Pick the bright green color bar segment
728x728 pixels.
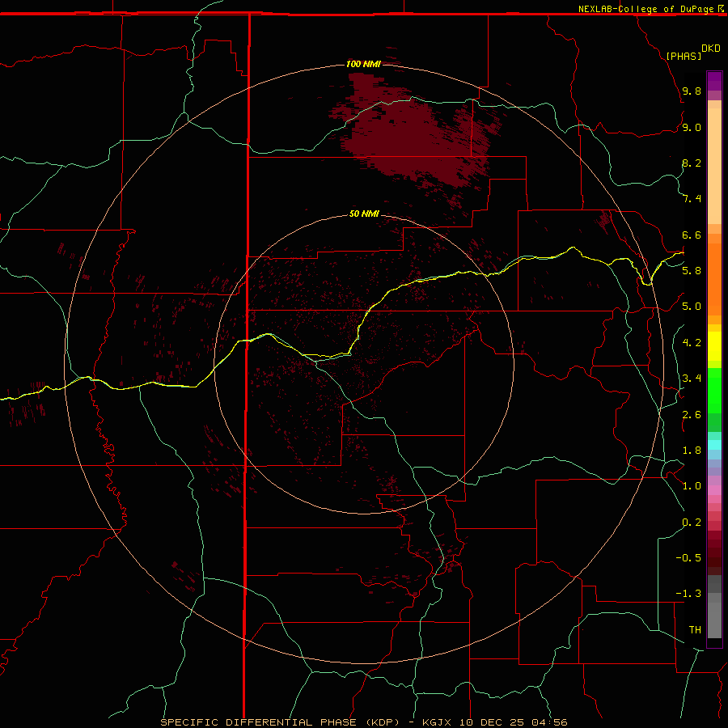(714, 390)
